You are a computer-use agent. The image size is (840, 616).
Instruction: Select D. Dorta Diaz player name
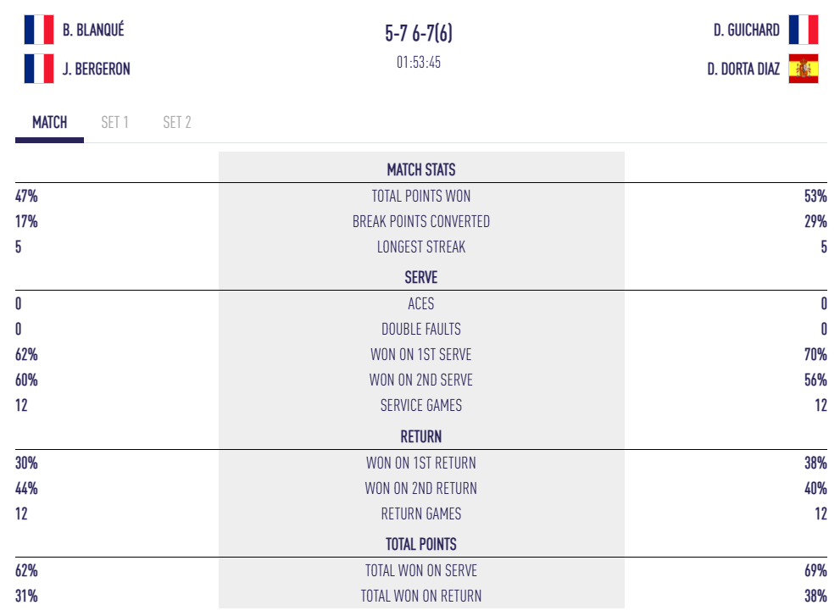pos(743,69)
